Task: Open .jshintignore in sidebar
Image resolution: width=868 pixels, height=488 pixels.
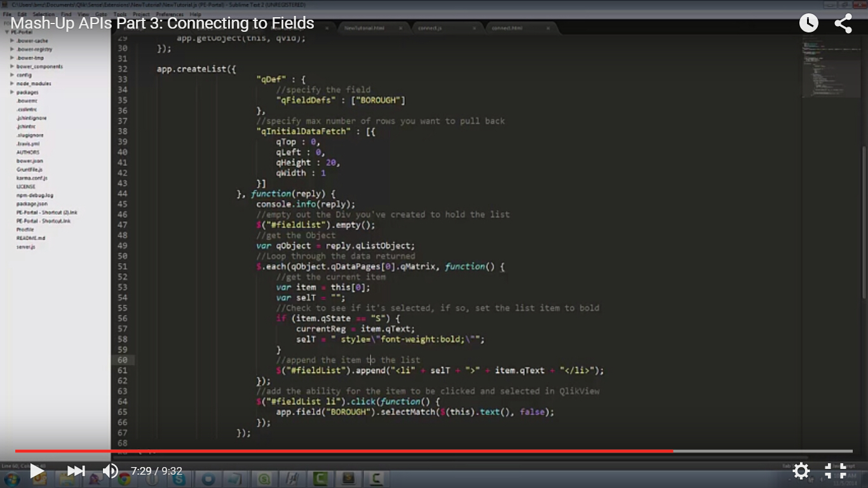Action: tap(31, 118)
